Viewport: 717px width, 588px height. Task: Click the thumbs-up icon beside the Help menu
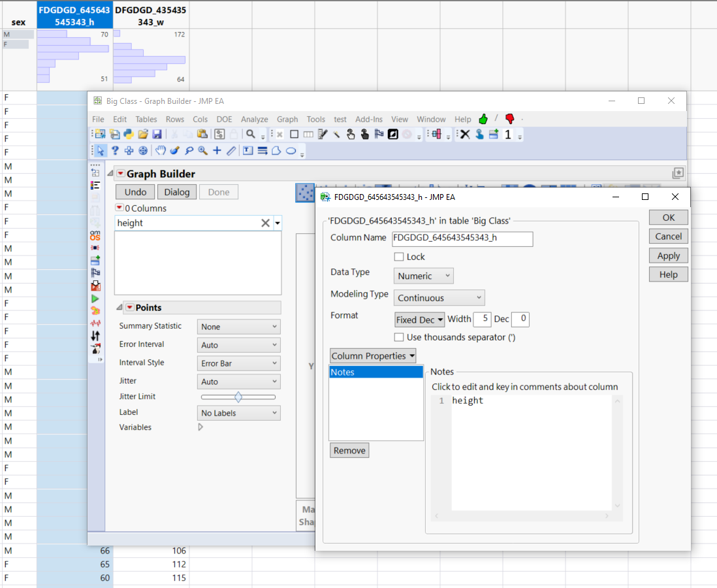(x=483, y=120)
